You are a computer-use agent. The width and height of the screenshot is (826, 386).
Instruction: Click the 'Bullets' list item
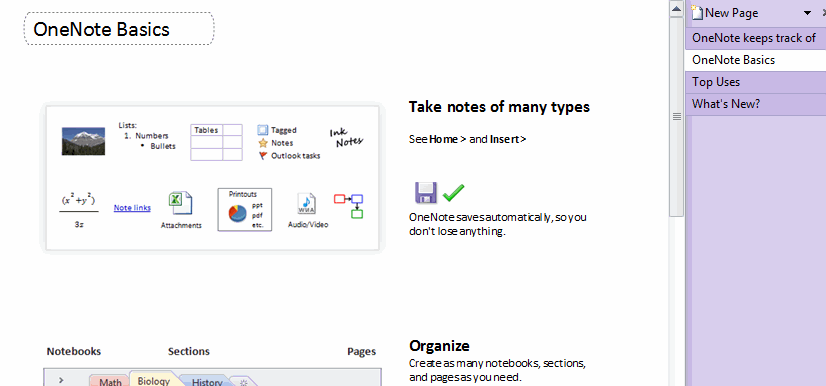(163, 146)
